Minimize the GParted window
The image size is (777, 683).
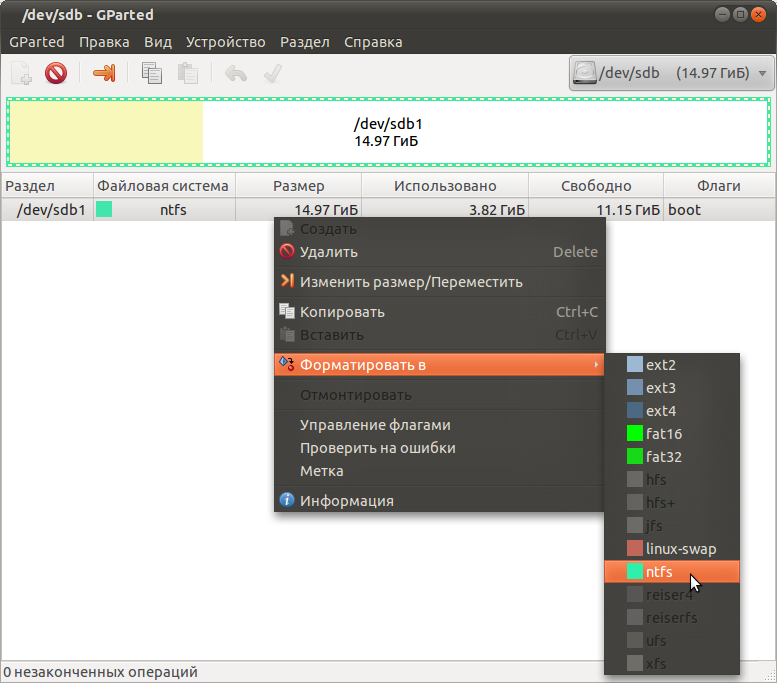(722, 14)
